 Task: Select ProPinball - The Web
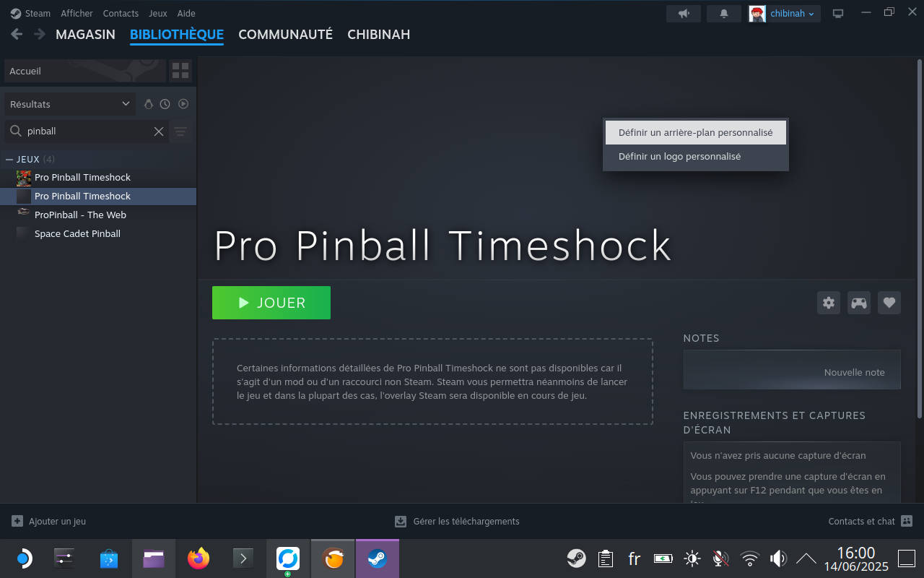[98, 215]
